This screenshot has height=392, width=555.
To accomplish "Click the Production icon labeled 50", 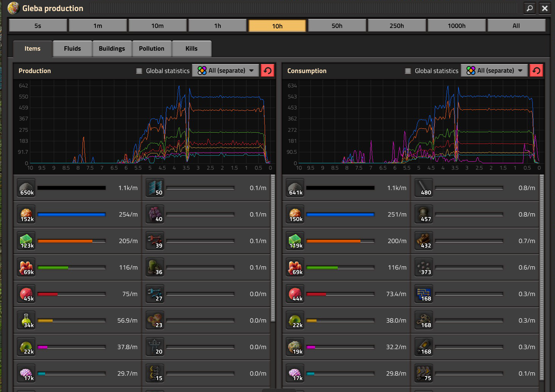I will [155, 188].
